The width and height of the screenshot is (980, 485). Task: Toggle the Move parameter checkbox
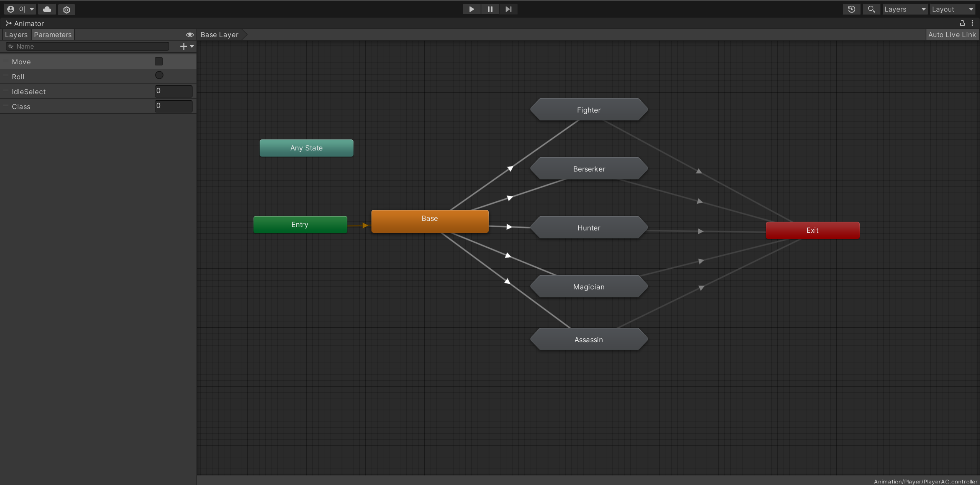tap(159, 61)
